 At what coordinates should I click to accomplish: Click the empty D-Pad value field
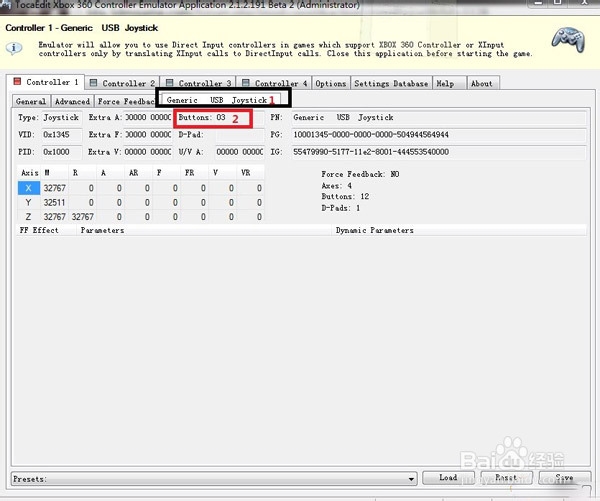pos(240,135)
